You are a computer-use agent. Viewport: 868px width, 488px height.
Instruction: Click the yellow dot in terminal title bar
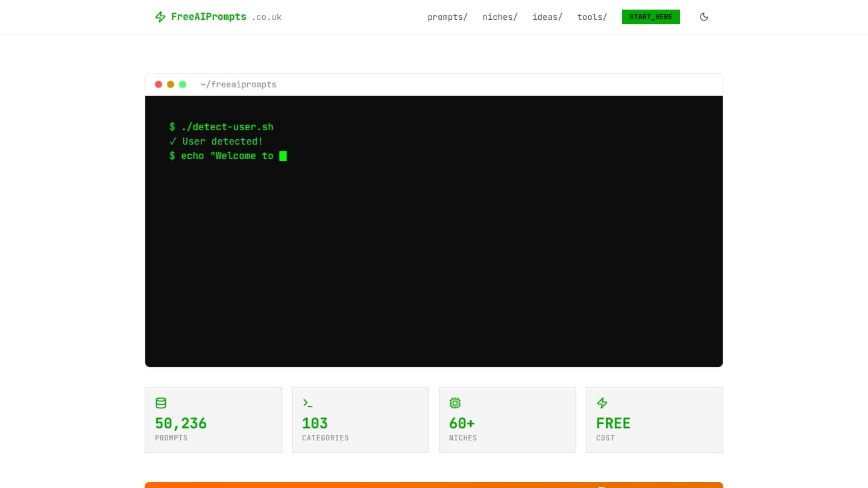click(x=171, y=84)
